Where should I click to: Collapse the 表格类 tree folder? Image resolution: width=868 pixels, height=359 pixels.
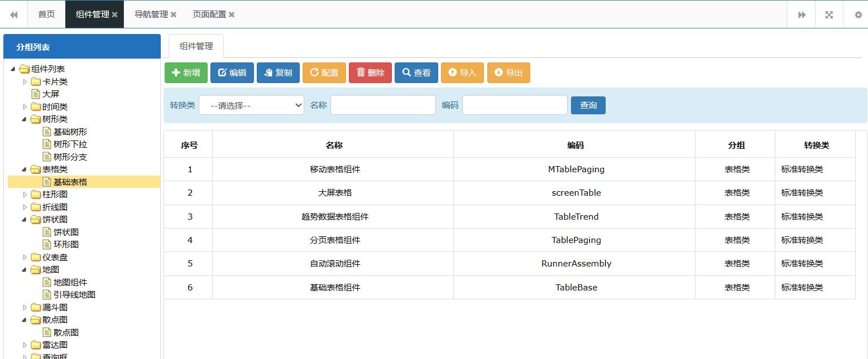(x=24, y=169)
